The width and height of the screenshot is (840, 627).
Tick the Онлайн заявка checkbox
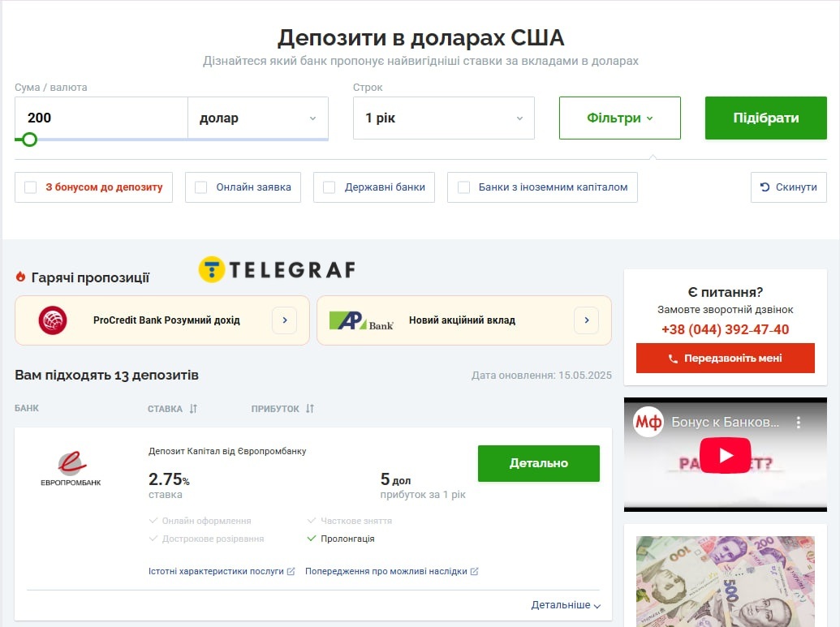(201, 187)
